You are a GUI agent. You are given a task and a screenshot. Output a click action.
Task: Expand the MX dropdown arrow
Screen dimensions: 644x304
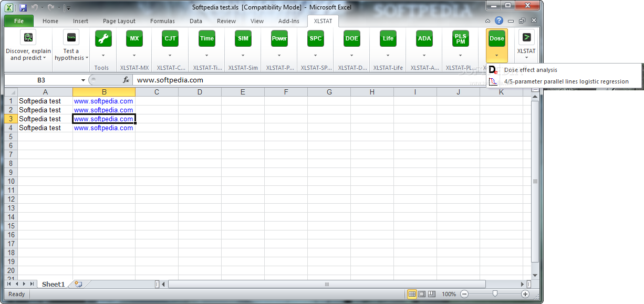134,55
